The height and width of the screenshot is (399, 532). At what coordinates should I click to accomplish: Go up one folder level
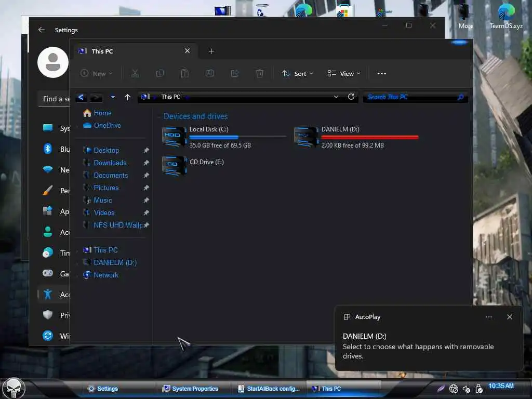point(128,97)
